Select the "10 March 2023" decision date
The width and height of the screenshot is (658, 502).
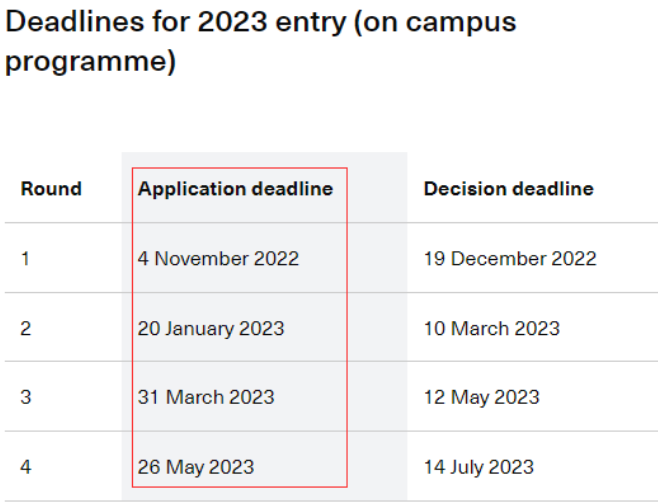[491, 328]
